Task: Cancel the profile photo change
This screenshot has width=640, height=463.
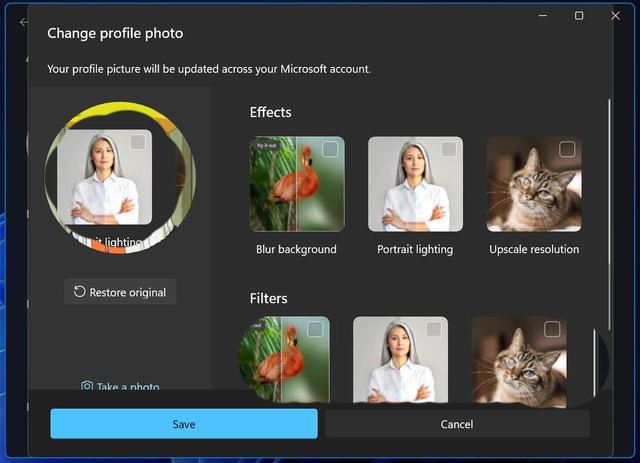Action: (x=457, y=424)
